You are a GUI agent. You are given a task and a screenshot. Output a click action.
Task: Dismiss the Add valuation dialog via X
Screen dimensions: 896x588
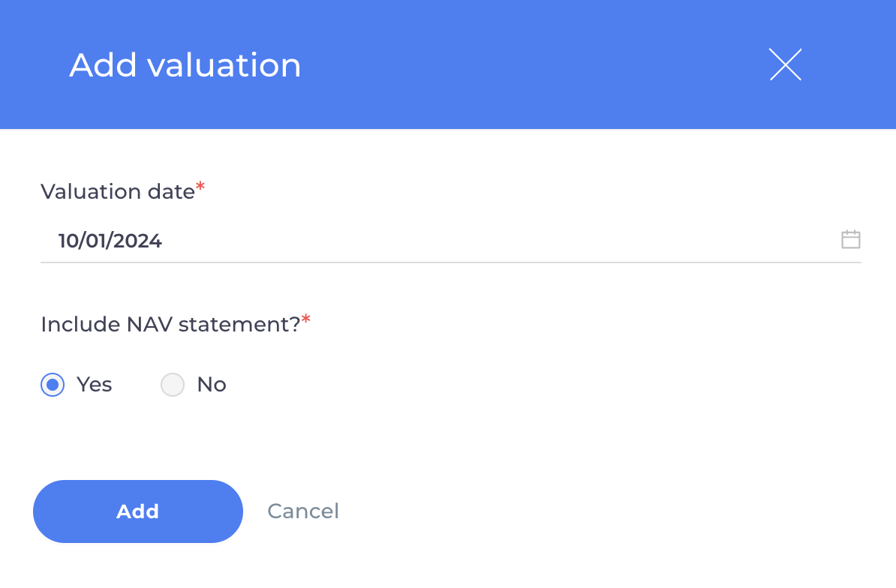click(x=785, y=64)
